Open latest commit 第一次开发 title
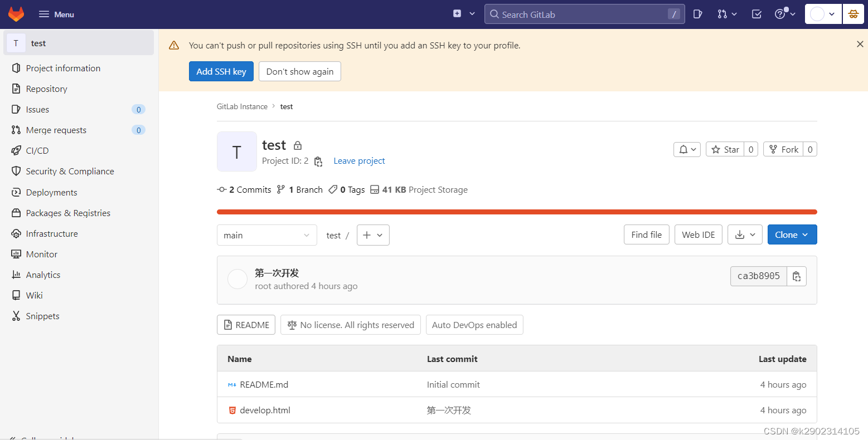 pyautogui.click(x=277, y=273)
